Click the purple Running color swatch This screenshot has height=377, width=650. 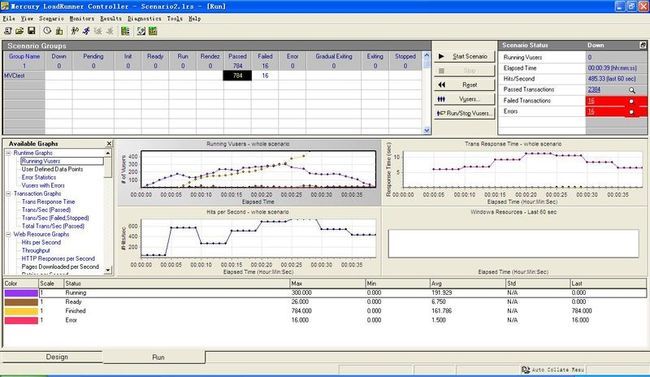(21, 293)
